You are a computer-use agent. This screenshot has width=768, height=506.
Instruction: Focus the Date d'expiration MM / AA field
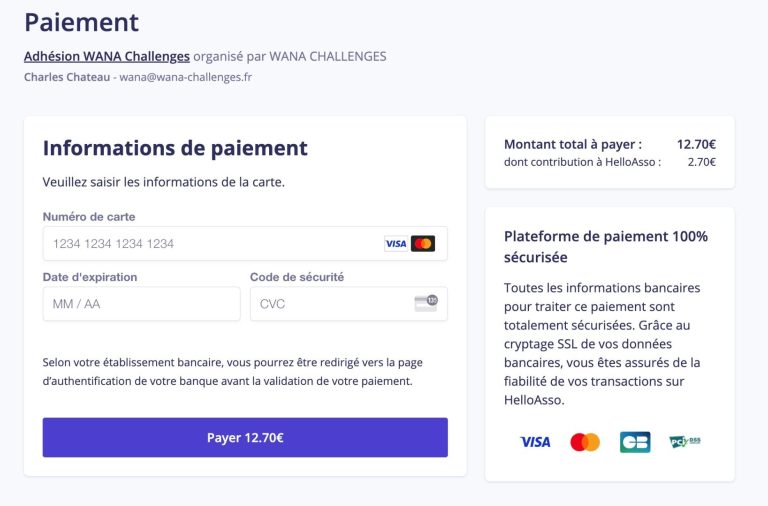142,304
